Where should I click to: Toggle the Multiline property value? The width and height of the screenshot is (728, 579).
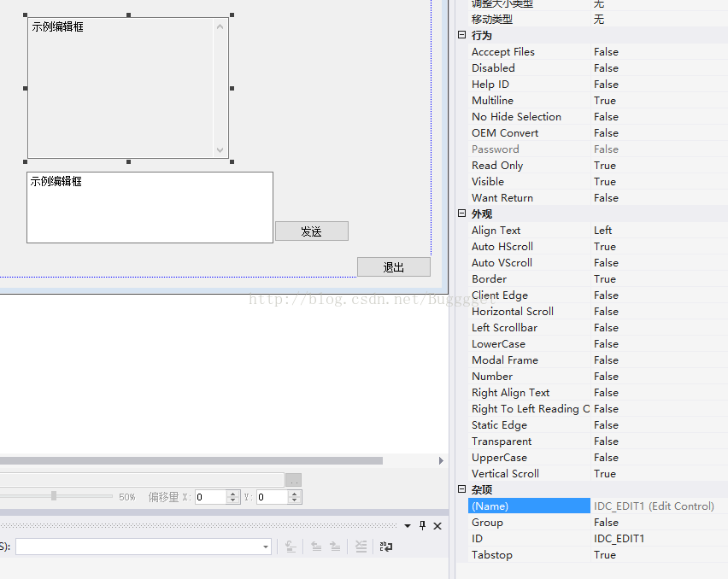658,100
